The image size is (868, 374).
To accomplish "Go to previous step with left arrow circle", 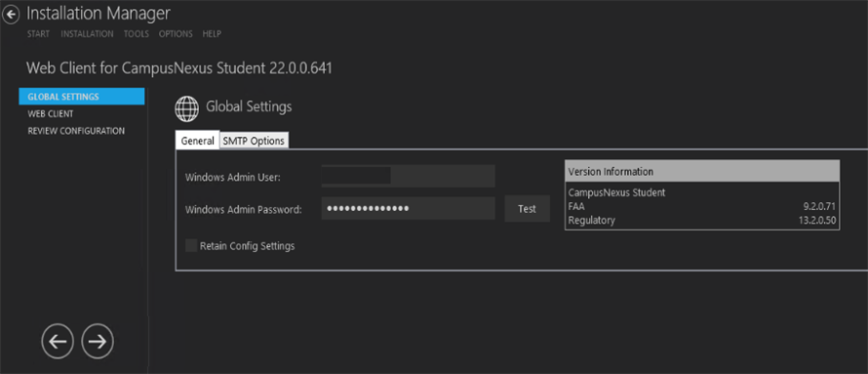I will [58, 342].
